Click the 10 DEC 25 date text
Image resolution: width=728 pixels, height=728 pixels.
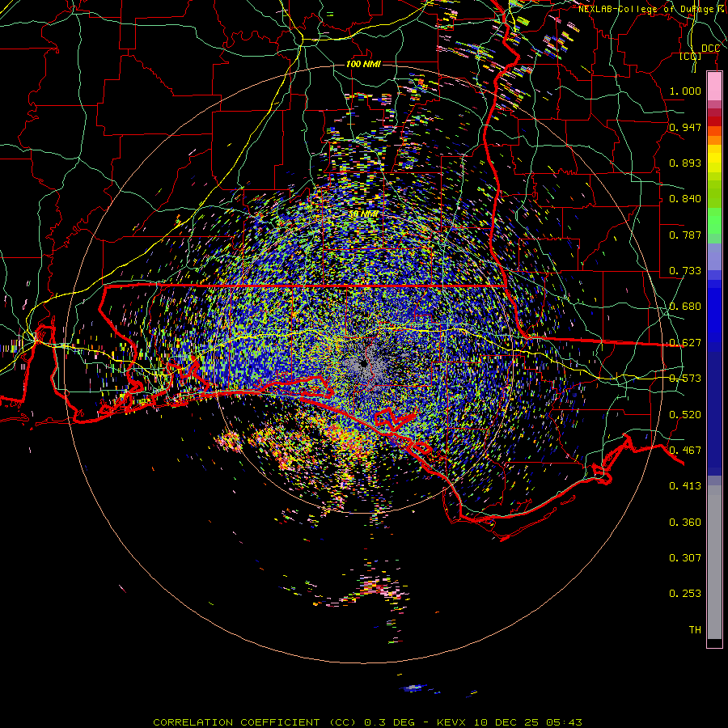click(506, 722)
